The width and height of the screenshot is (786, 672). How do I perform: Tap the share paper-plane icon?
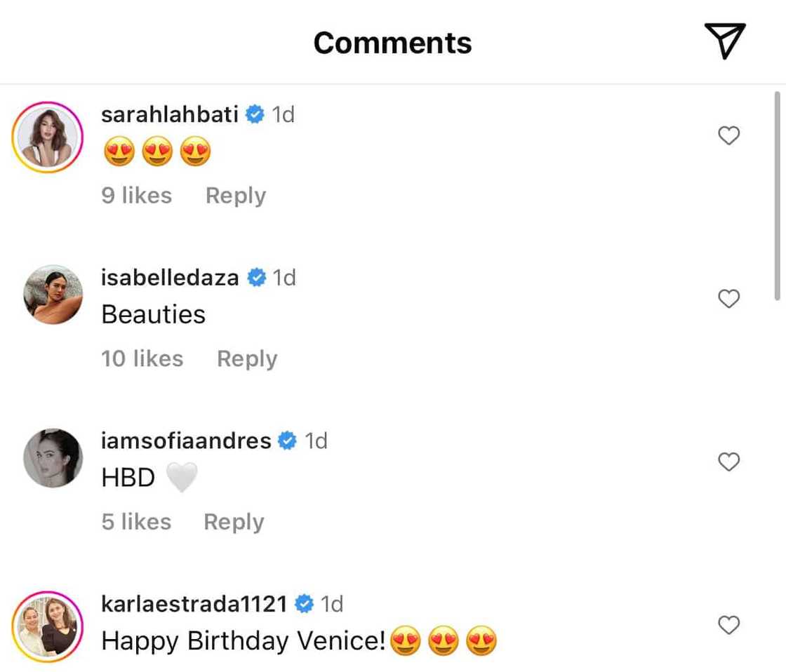pyautogui.click(x=724, y=41)
